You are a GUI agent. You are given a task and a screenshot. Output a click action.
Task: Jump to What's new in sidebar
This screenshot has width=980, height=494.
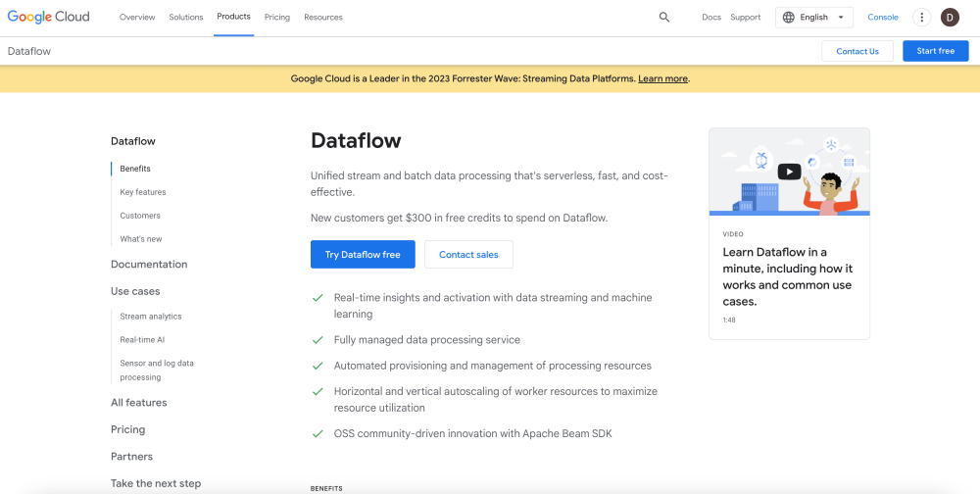(x=140, y=239)
